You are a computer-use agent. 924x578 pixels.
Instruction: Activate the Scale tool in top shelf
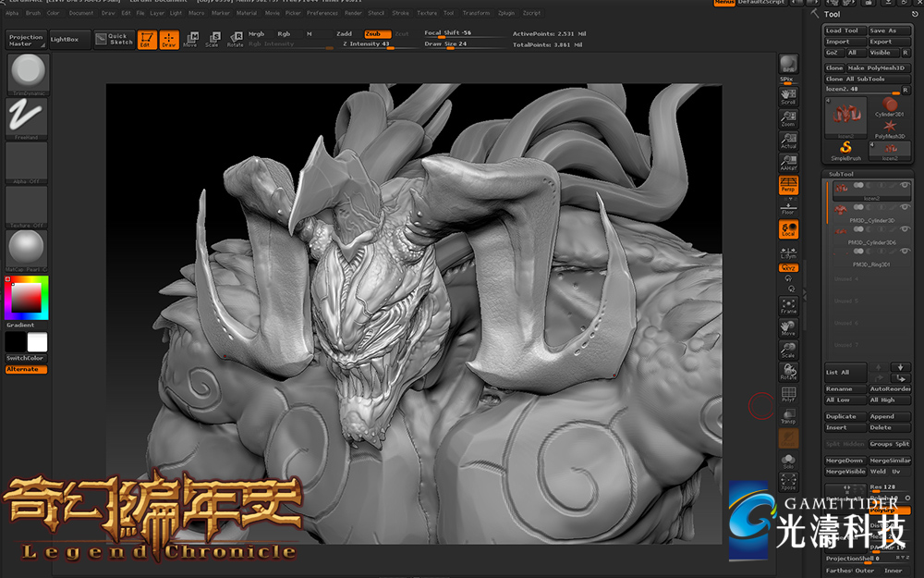click(213, 39)
